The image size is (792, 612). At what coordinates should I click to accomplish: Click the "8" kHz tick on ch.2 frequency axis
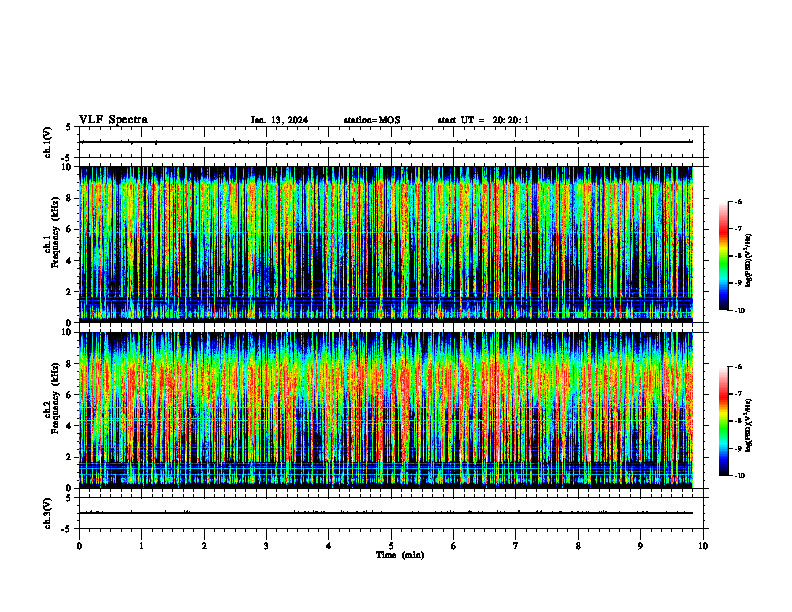[70, 364]
